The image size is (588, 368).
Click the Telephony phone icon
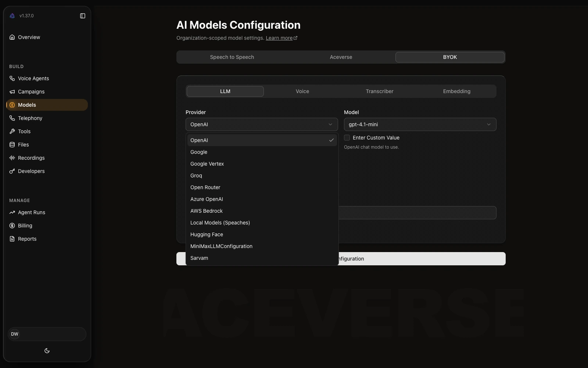click(x=12, y=118)
